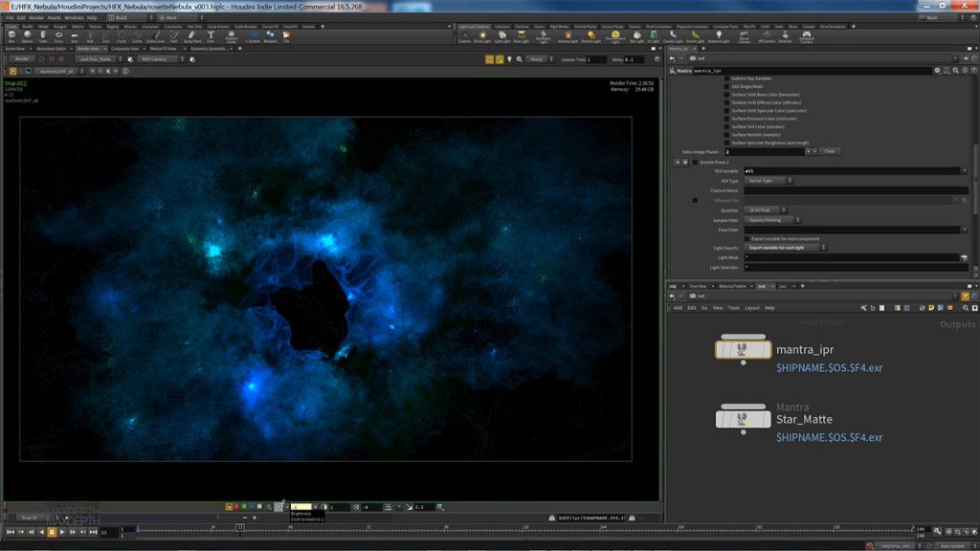
Task: Open the ROP Camera dropdown
Action: (x=161, y=59)
